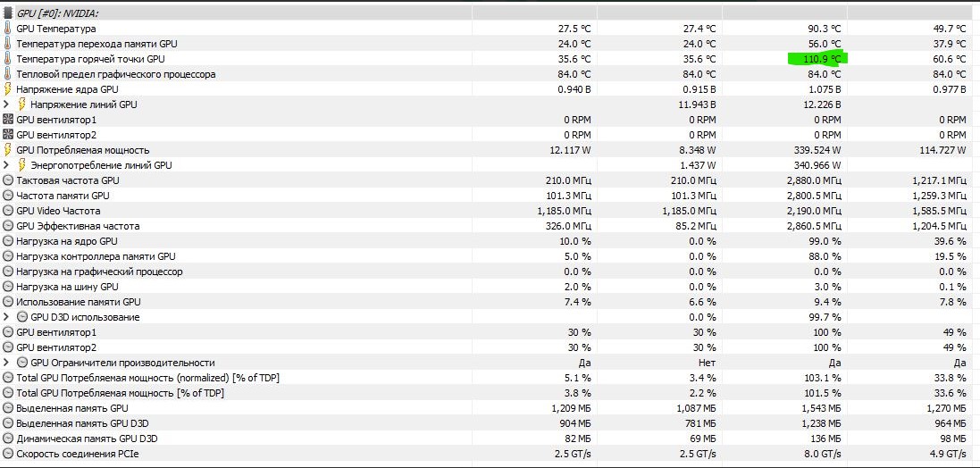Click the thermometer icon at Температура горячей точки GPU
Image resolution: width=980 pixels, height=468 pixels.
tap(8, 59)
